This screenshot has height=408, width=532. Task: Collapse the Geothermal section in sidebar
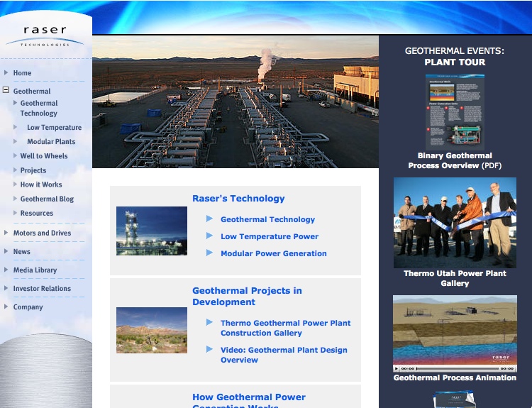[6, 90]
